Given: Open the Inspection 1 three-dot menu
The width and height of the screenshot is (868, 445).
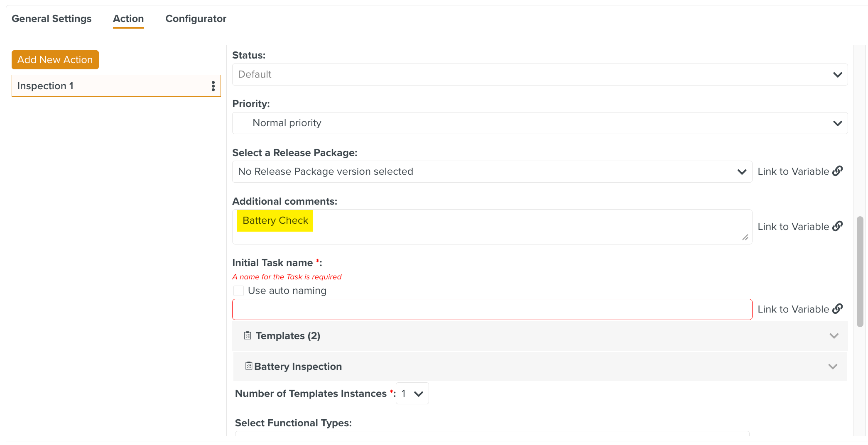Looking at the screenshot, I should pos(213,86).
